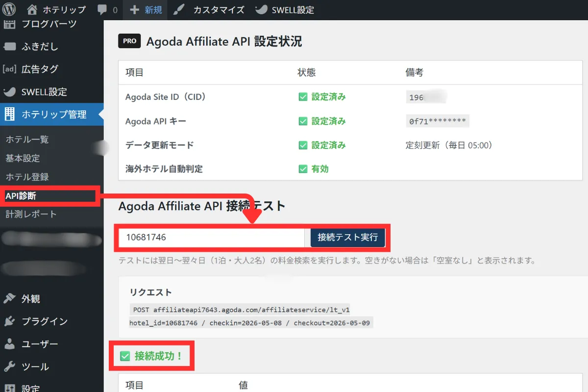Screen dimensions: 588x392
Task: Open ふきだし menu in sidebar
Action: pos(40,47)
